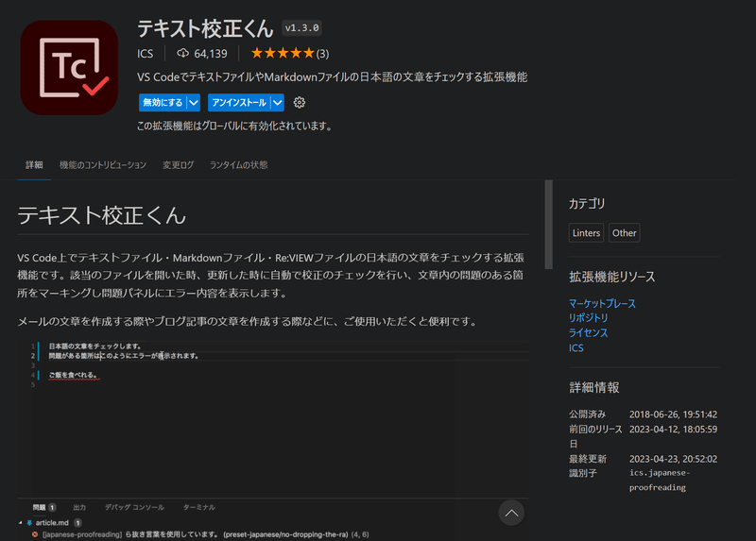Open the ライセンス resource link
Screen dimensions: 756x541
click(x=588, y=333)
